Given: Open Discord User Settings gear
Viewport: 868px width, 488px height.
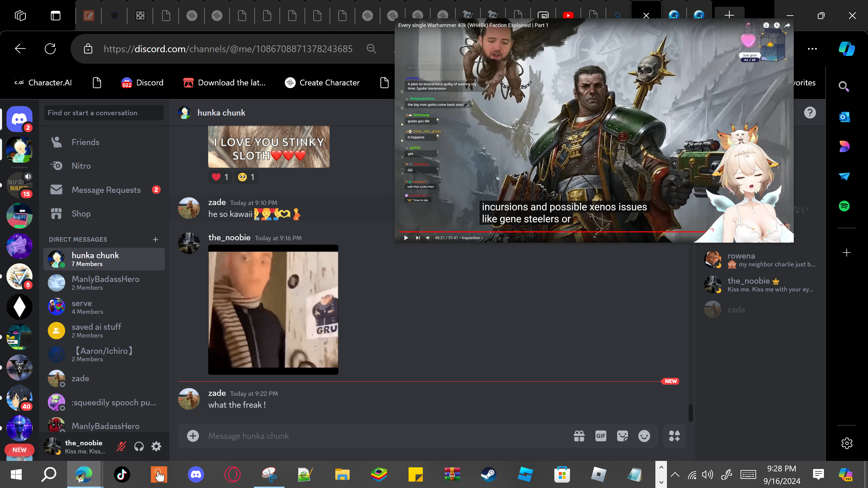Looking at the screenshot, I should [x=156, y=447].
